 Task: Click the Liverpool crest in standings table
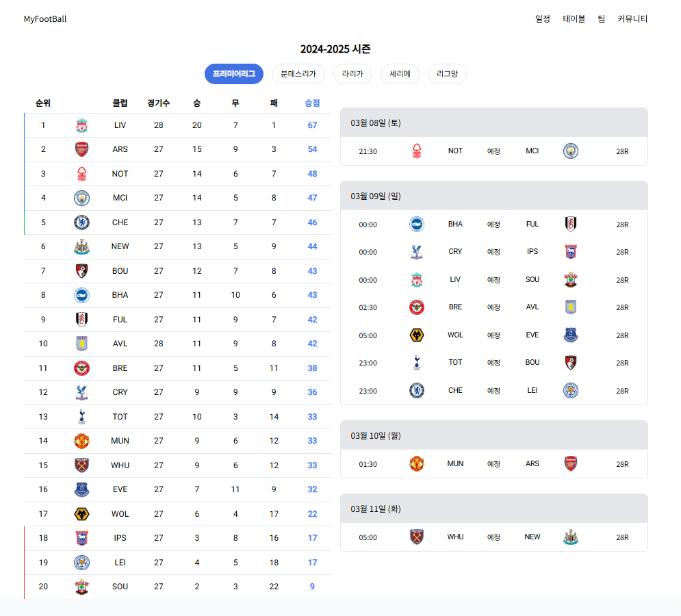[81, 125]
